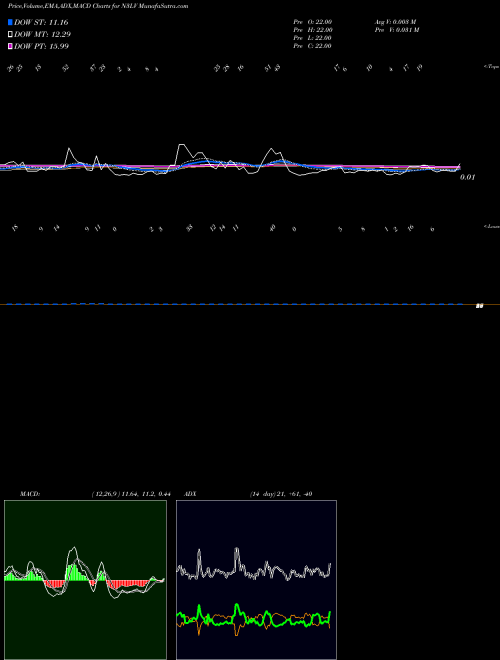Click the ADX (14 day) values text
Viewport: 500px width, 660px height.
coord(281,494)
